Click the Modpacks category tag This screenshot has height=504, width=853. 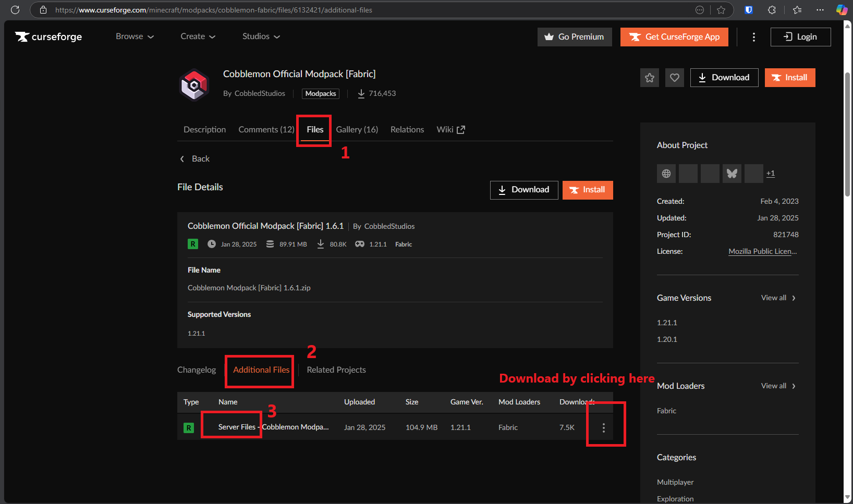[x=321, y=94]
